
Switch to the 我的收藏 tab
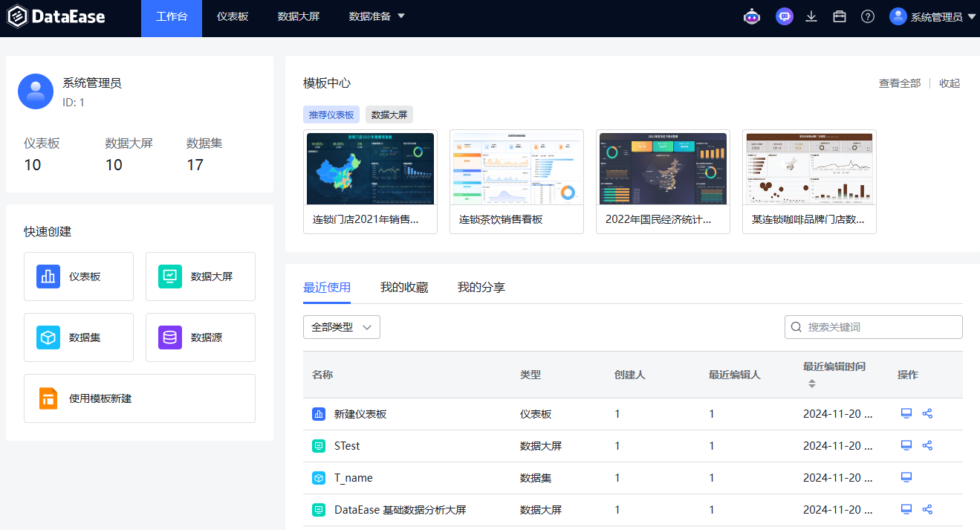click(404, 287)
